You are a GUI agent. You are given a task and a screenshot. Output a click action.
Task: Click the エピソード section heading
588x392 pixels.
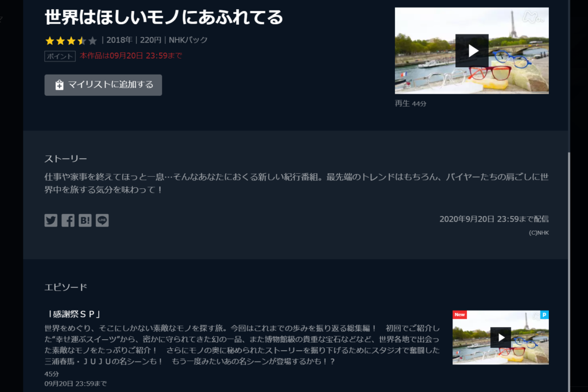point(65,287)
